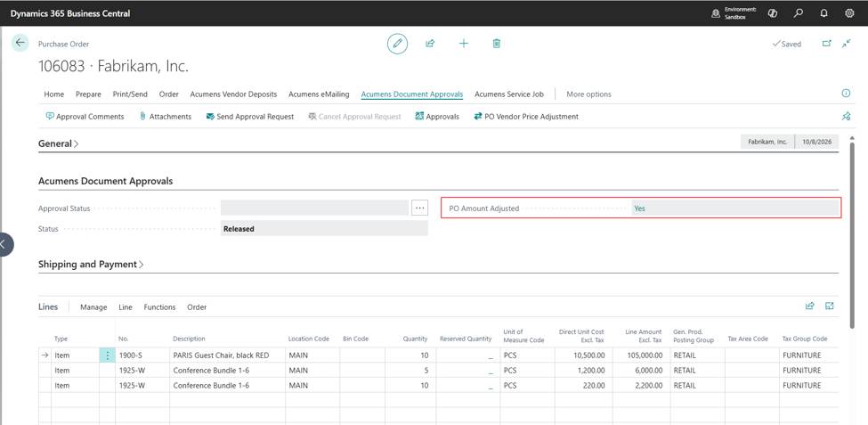The width and height of the screenshot is (868, 425).
Task: Click the Status field showing Released
Action: pos(324,228)
